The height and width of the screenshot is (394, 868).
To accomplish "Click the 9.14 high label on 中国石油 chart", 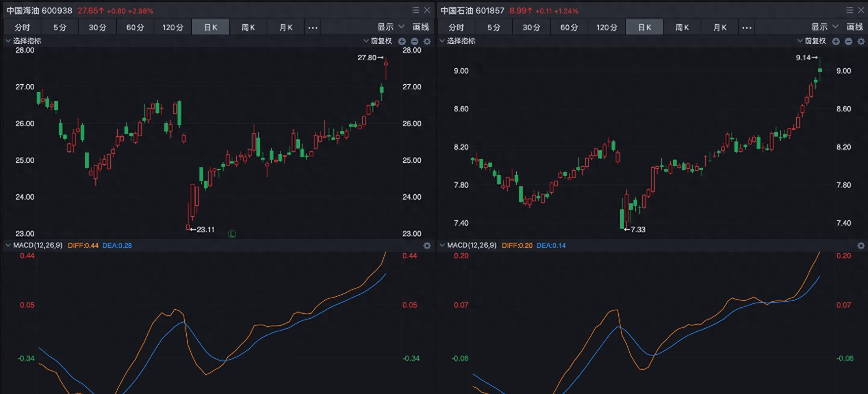I will point(807,58).
